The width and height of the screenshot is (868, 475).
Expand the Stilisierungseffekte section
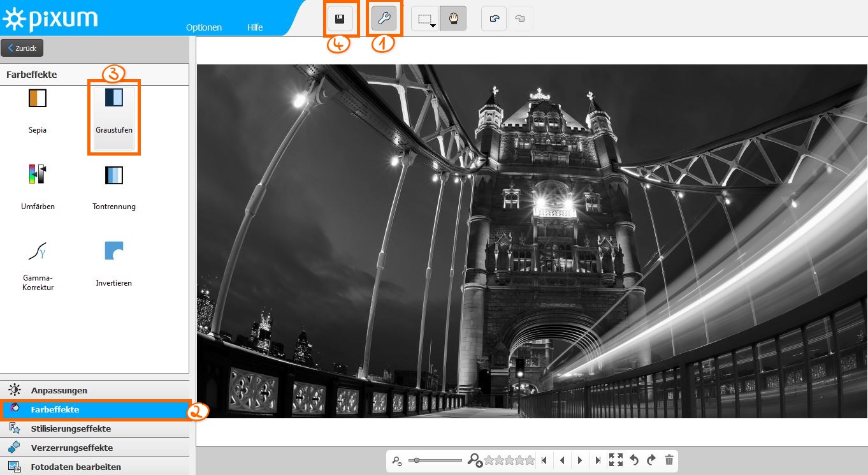click(71, 428)
